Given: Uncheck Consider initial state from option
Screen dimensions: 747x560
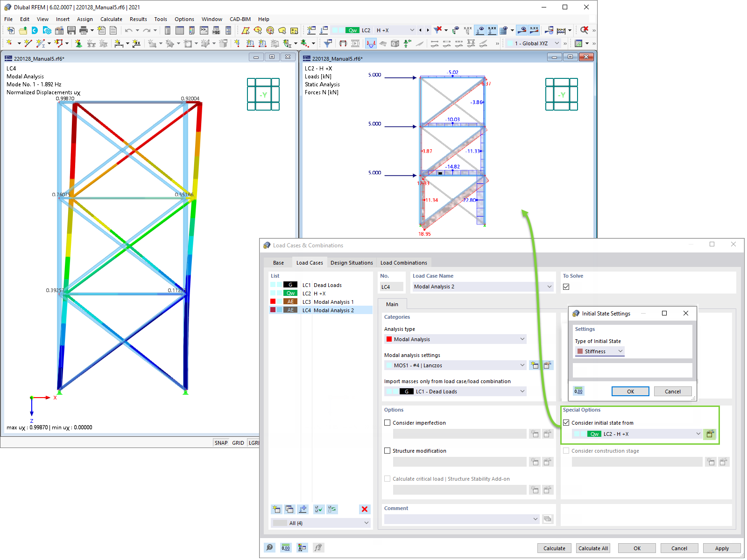Looking at the screenshot, I should tap(566, 422).
